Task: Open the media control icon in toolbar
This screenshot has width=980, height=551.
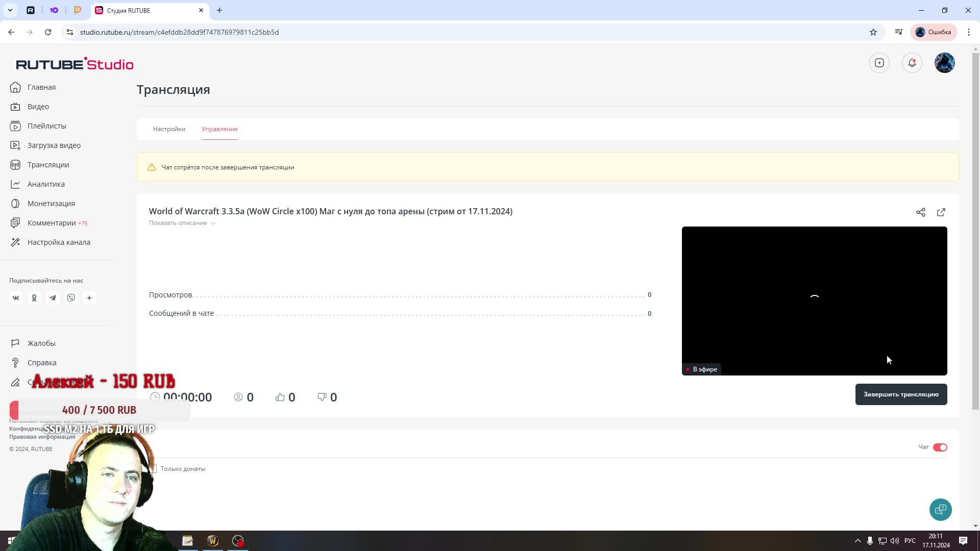Action: click(x=899, y=32)
